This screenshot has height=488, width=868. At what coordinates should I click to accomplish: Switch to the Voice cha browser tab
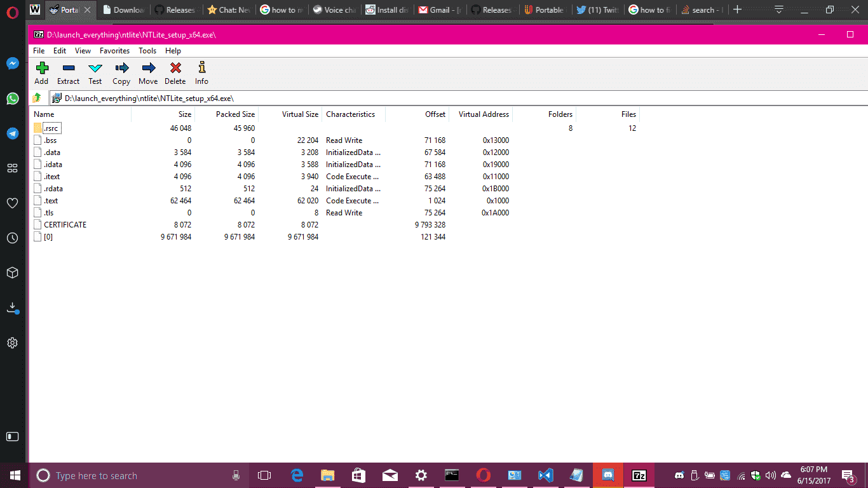click(334, 10)
